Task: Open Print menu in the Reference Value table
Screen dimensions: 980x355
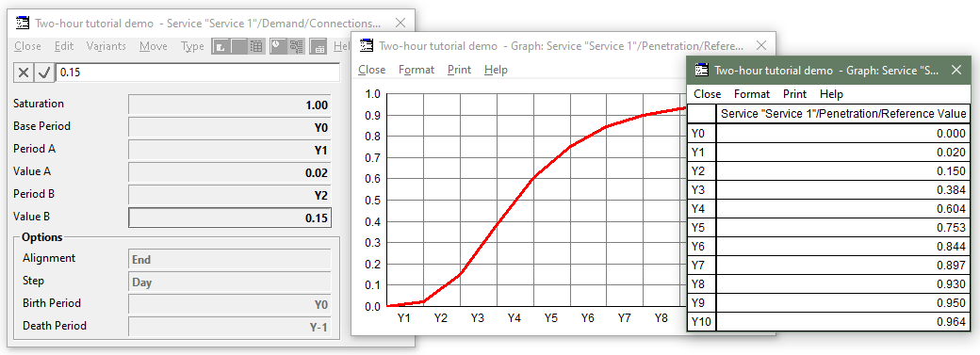Action: pyautogui.click(x=794, y=94)
